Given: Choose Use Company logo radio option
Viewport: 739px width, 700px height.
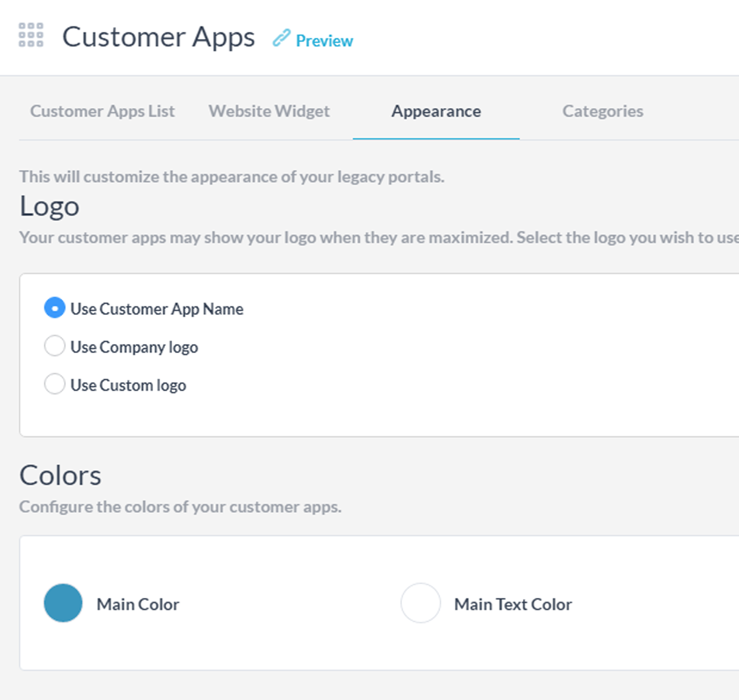Looking at the screenshot, I should pyautogui.click(x=55, y=346).
